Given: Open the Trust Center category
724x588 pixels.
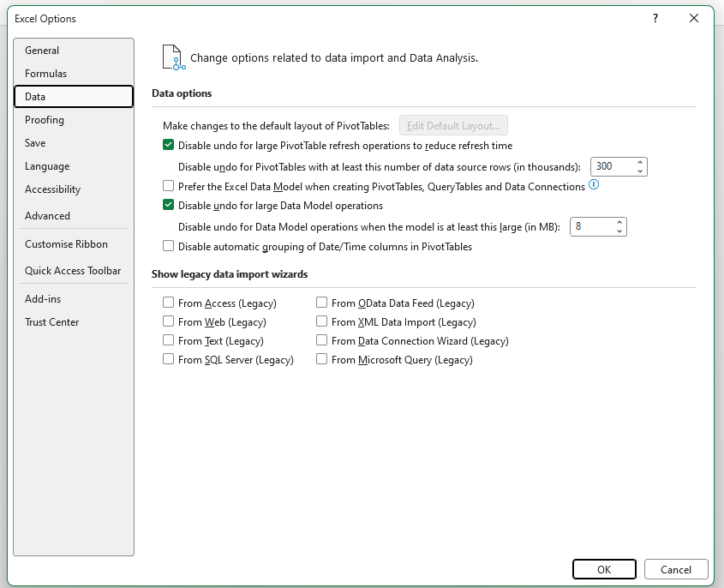Looking at the screenshot, I should pyautogui.click(x=74, y=322).
